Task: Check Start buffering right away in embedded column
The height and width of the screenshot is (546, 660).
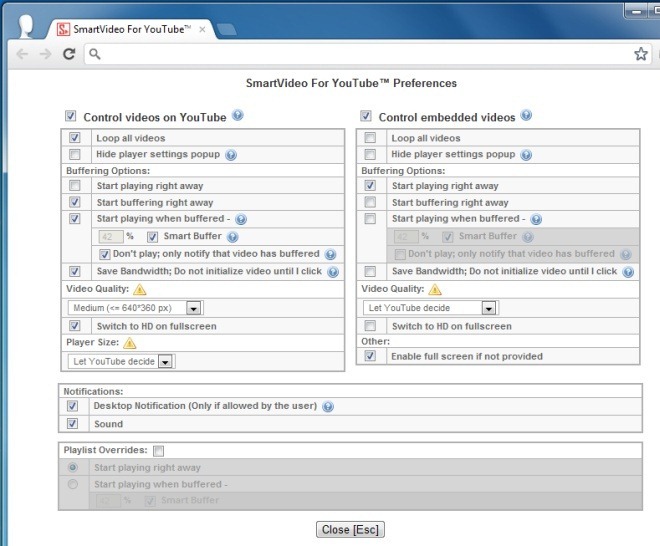Action: 370,202
